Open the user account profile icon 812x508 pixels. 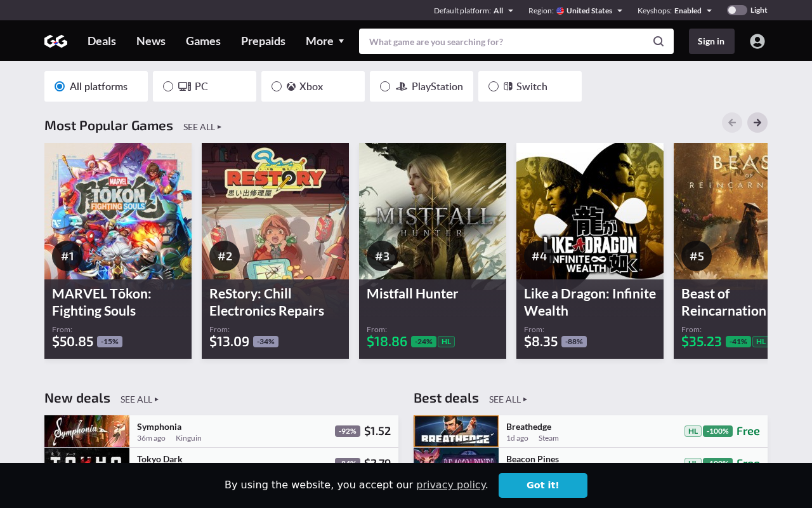pyautogui.click(x=757, y=41)
